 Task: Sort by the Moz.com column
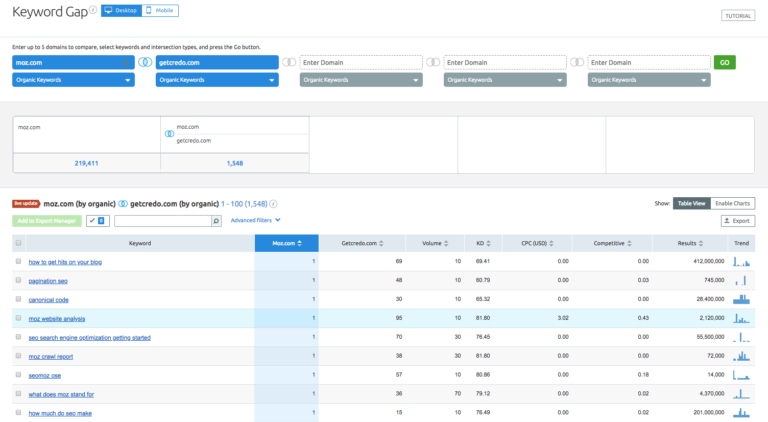pyautogui.click(x=287, y=243)
